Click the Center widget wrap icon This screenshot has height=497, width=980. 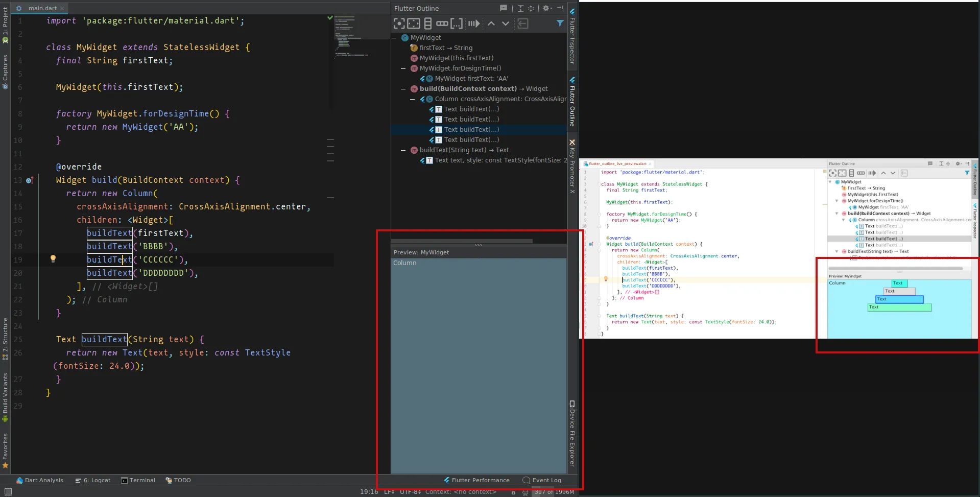[399, 23]
